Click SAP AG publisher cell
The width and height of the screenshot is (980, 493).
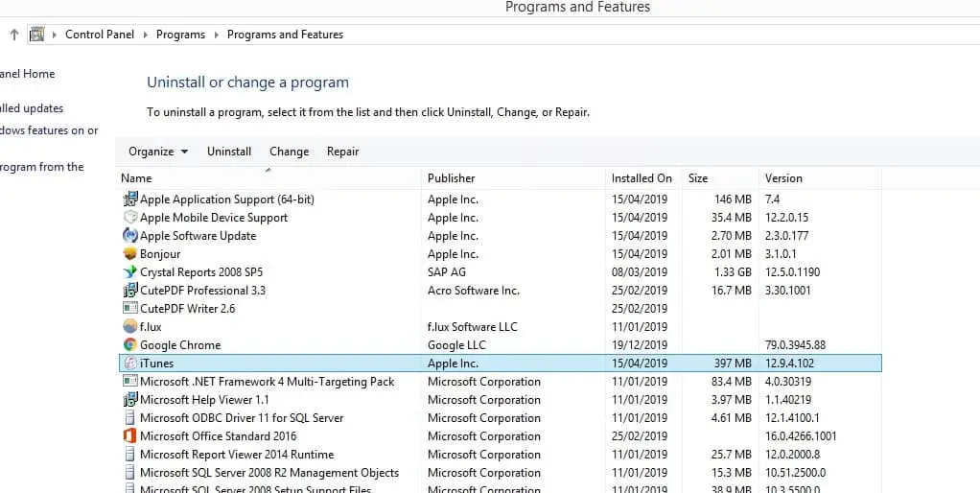(x=447, y=271)
